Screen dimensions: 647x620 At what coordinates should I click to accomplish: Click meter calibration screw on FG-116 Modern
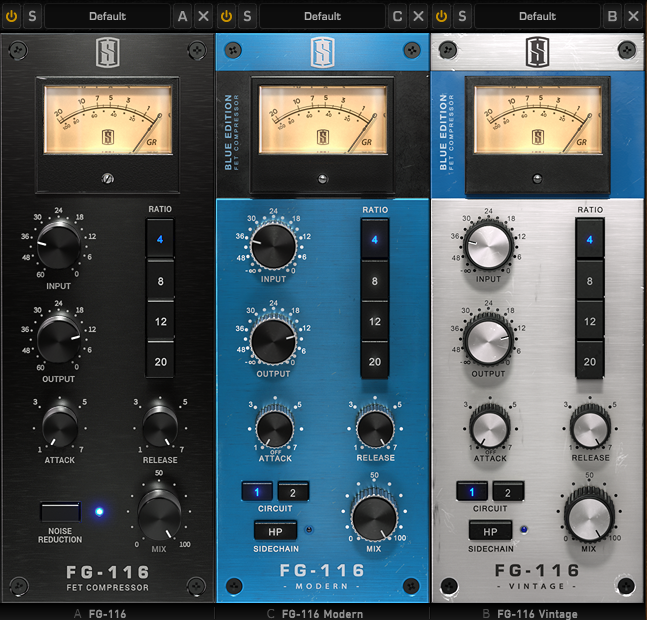point(323,179)
